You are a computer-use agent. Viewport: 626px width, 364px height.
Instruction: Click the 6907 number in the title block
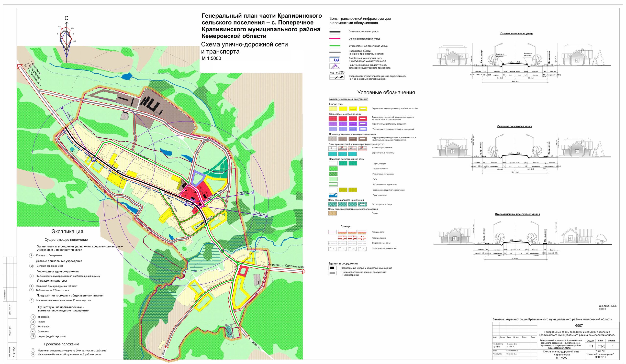[x=579, y=326]
